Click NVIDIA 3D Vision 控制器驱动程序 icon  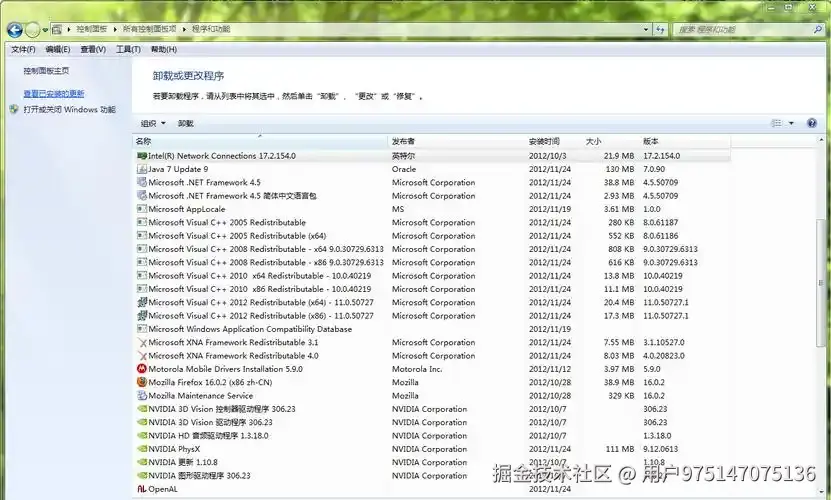tap(142, 409)
